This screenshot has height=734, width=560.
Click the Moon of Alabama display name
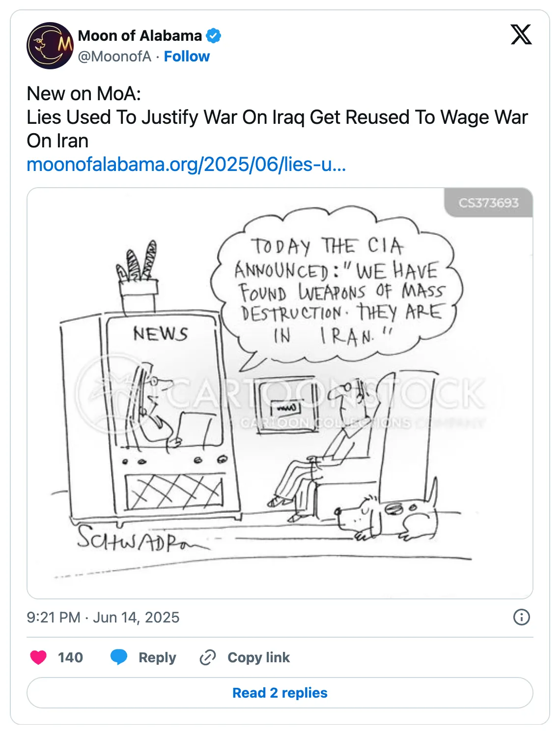pyautogui.click(x=140, y=36)
